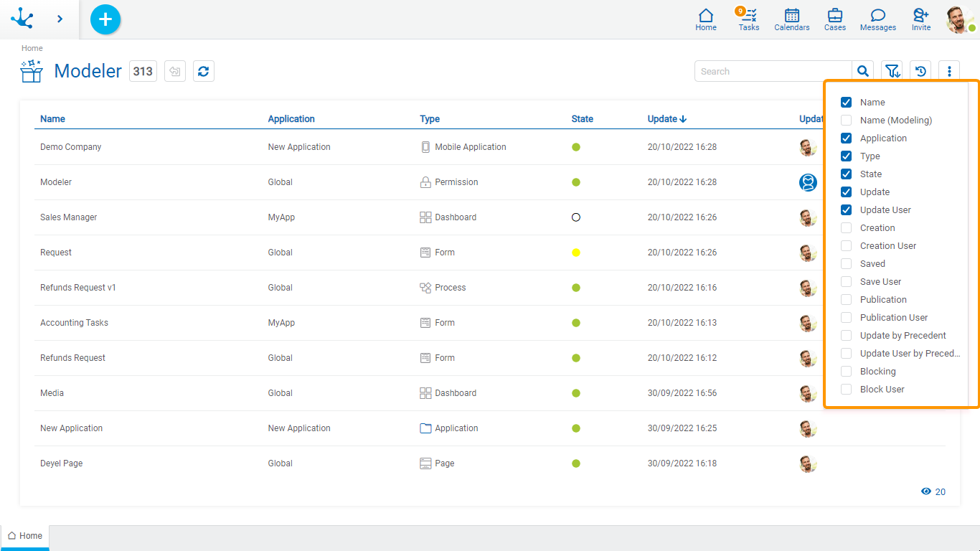980x551 pixels.
Task: Toggle Update column sort arrow
Action: [683, 119]
